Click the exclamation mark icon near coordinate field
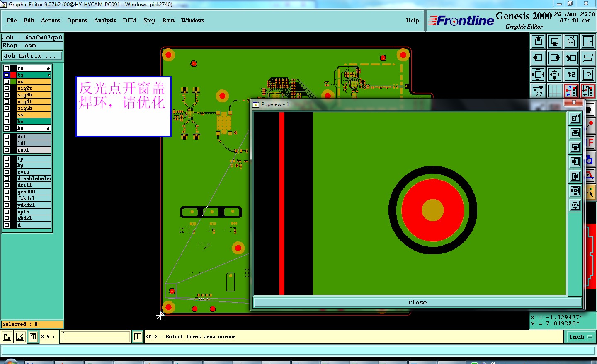 (138, 337)
